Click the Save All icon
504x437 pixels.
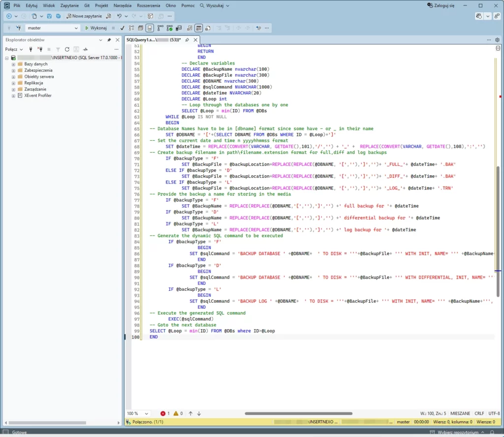(58, 16)
